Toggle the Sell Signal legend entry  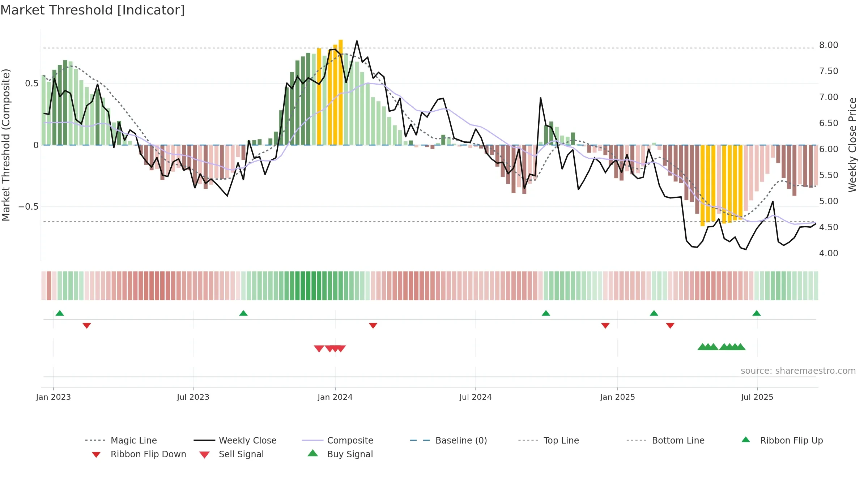(231, 454)
